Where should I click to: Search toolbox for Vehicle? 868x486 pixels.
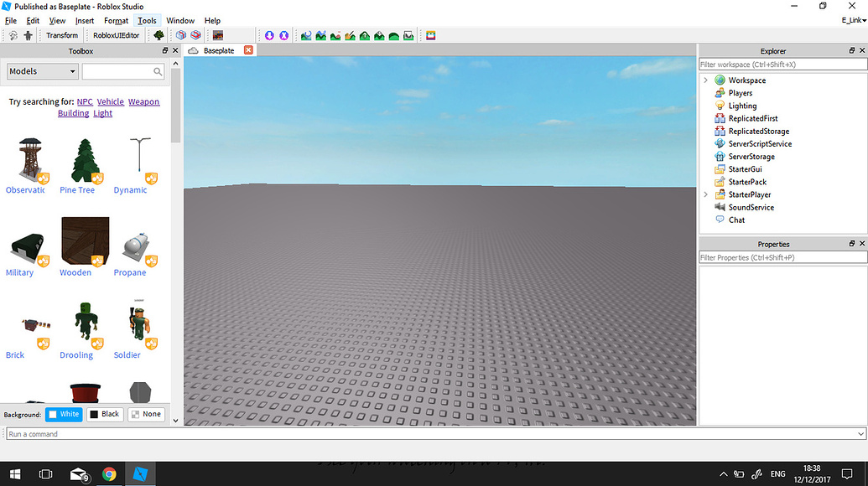[110, 101]
